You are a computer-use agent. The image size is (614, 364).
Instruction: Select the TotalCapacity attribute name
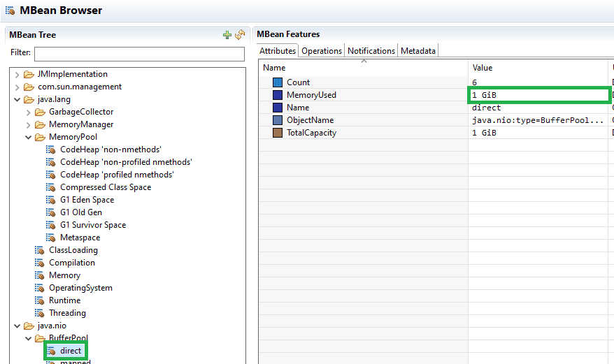point(312,133)
